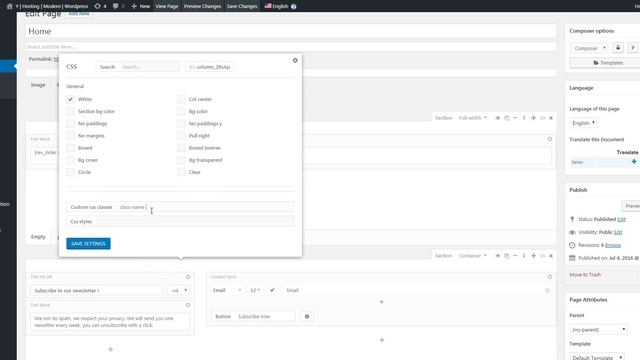
Task: Click the help icon beside English in admin bar
Action: click(293, 6)
